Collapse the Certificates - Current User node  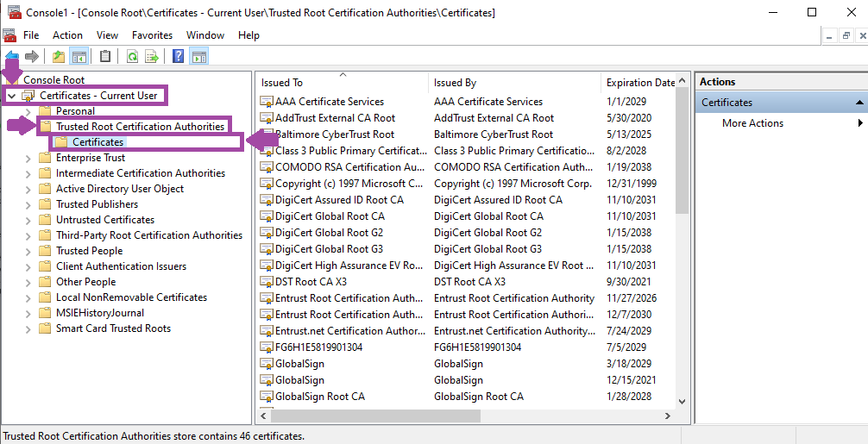11,96
